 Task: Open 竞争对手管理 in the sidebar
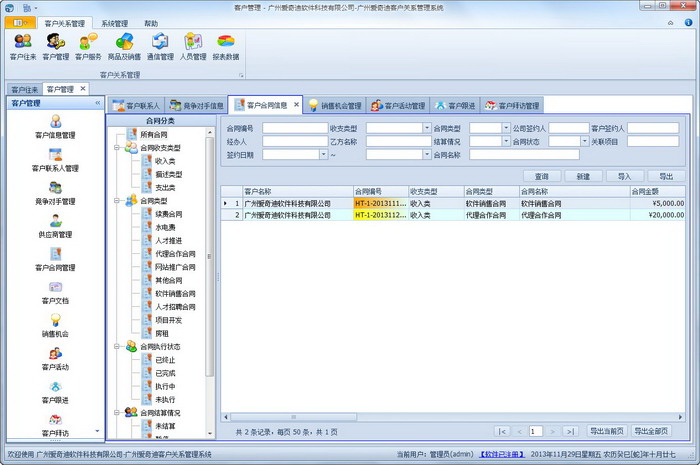click(x=55, y=193)
